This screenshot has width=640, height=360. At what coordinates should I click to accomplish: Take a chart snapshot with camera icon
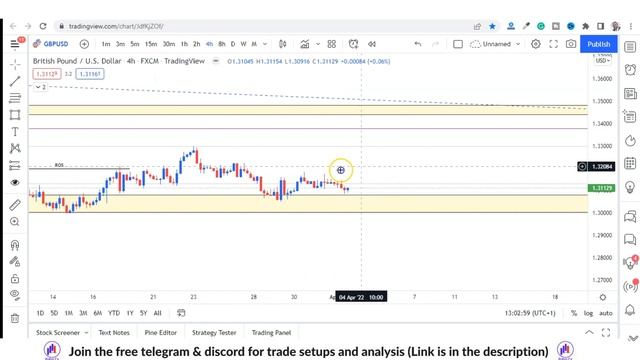click(571, 44)
